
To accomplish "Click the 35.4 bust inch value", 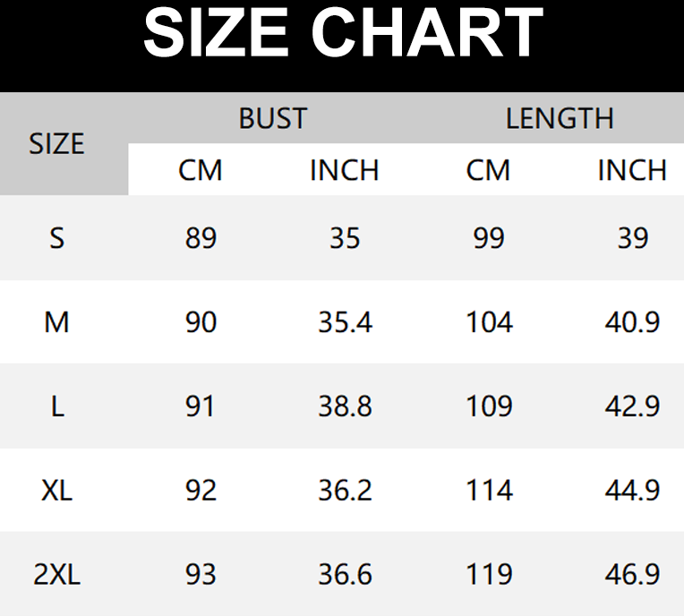I will tap(345, 322).
